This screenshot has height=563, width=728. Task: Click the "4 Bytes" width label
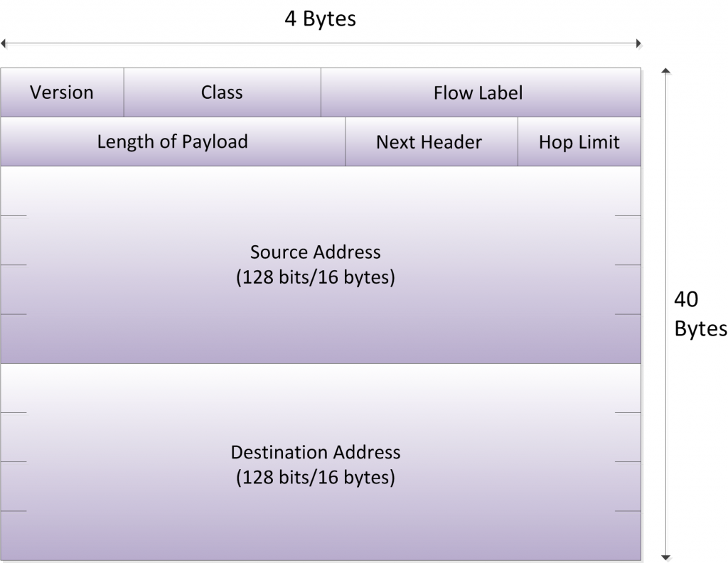coord(320,18)
